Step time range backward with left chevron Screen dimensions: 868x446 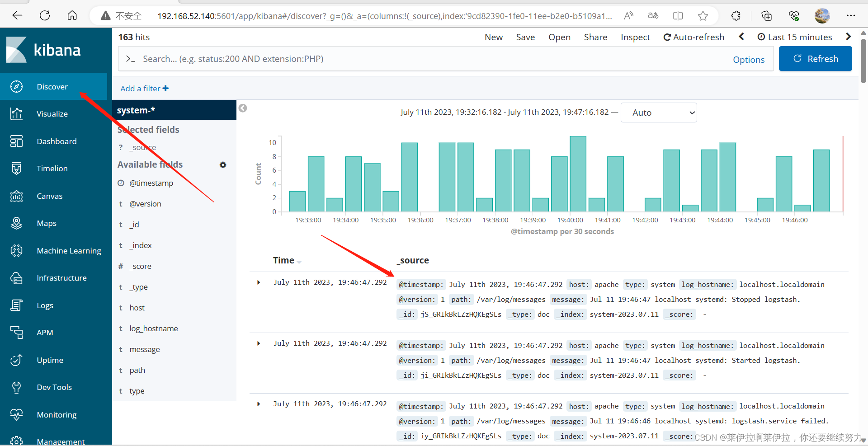[741, 37]
